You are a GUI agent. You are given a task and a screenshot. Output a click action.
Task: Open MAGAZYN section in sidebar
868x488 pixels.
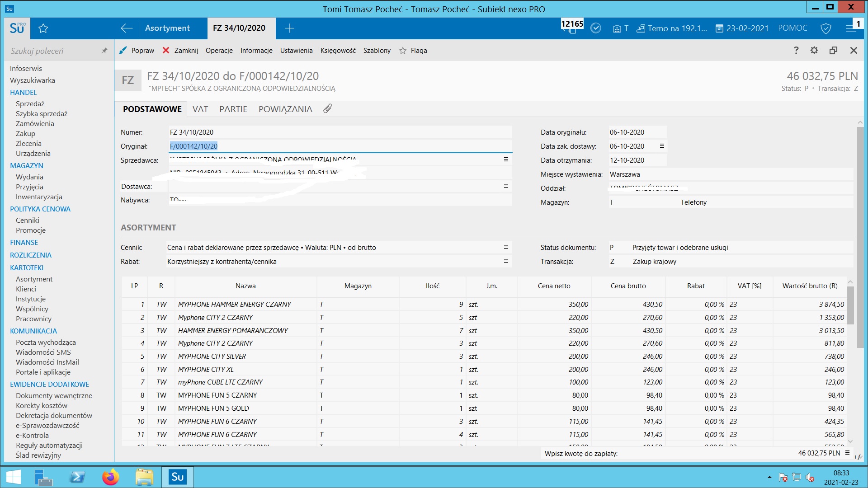[x=27, y=165]
